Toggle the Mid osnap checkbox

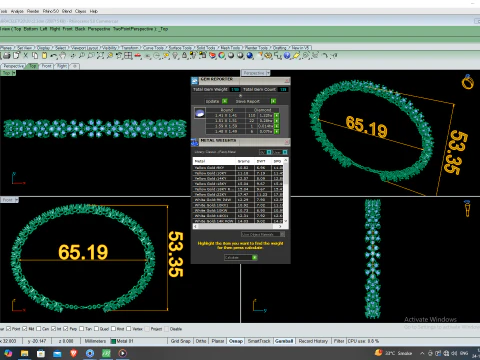coord(25,329)
